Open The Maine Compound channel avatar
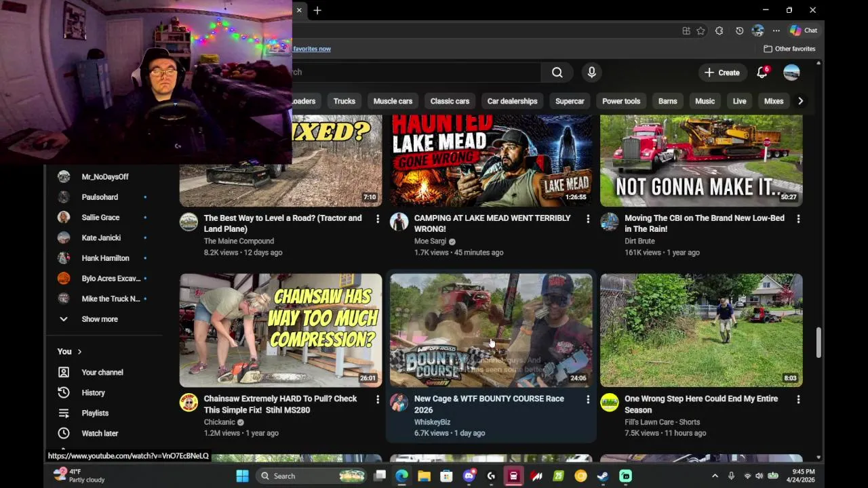 [189, 222]
